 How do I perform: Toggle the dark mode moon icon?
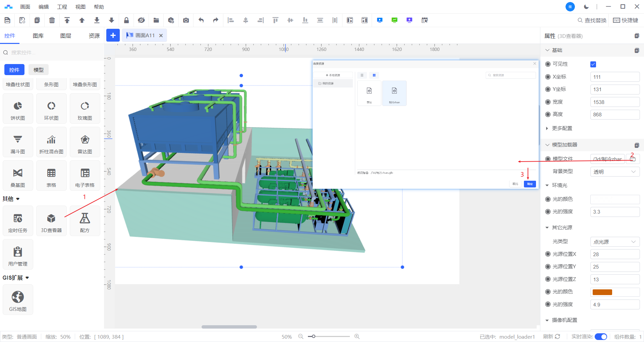coord(586,7)
